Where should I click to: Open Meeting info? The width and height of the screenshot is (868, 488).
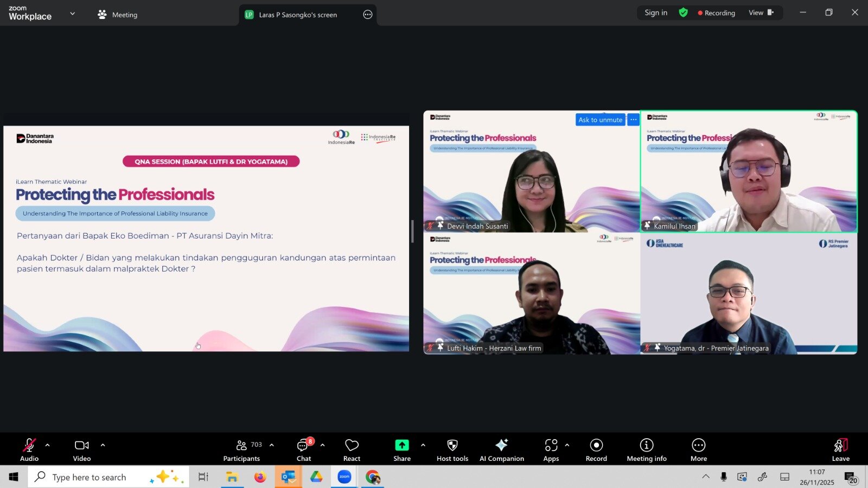646,450
